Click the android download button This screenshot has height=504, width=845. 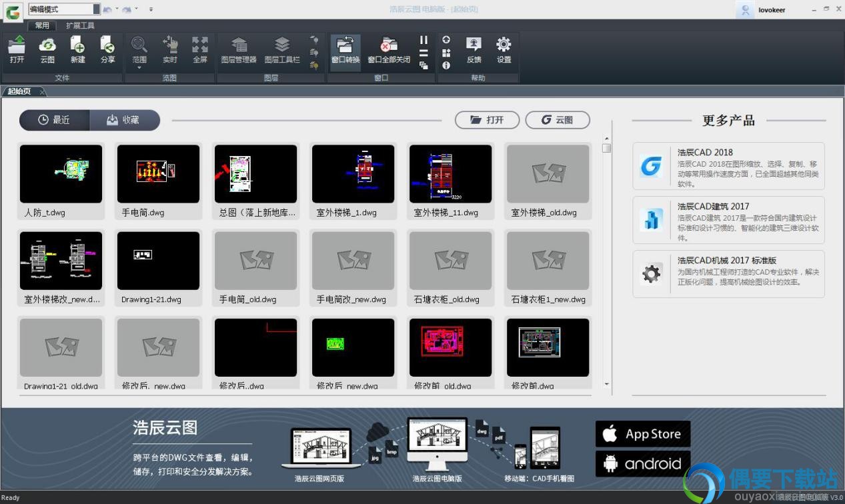643,463
